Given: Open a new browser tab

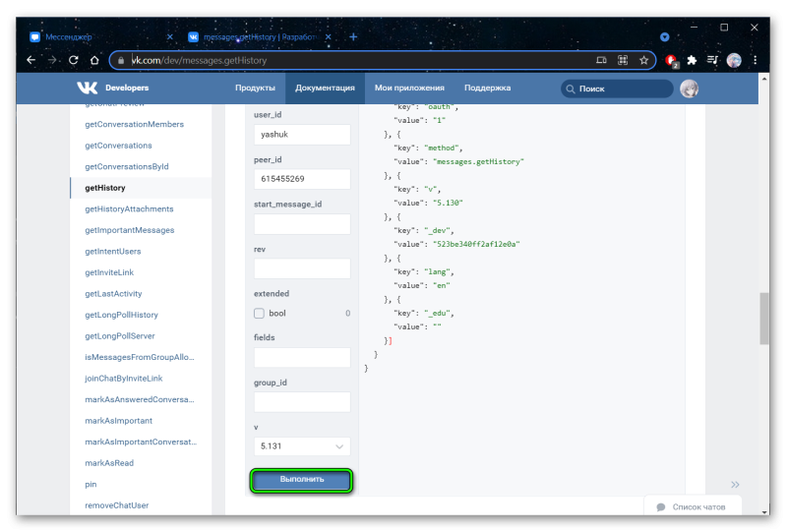Looking at the screenshot, I should 353,36.
